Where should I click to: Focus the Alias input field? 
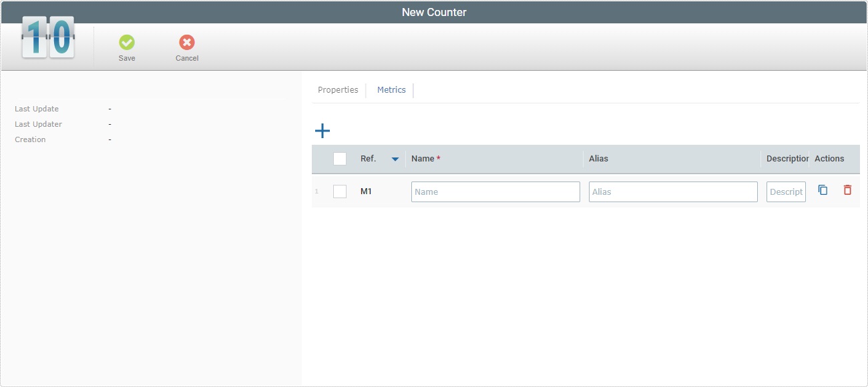(x=673, y=191)
